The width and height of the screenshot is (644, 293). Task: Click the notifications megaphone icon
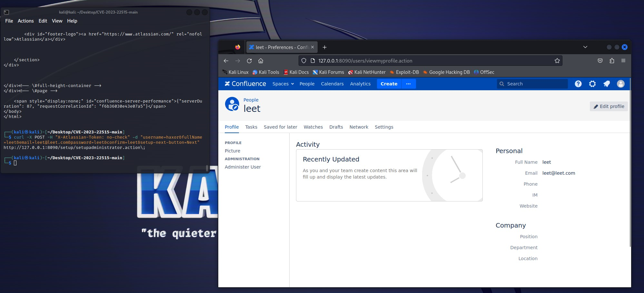coord(607,84)
